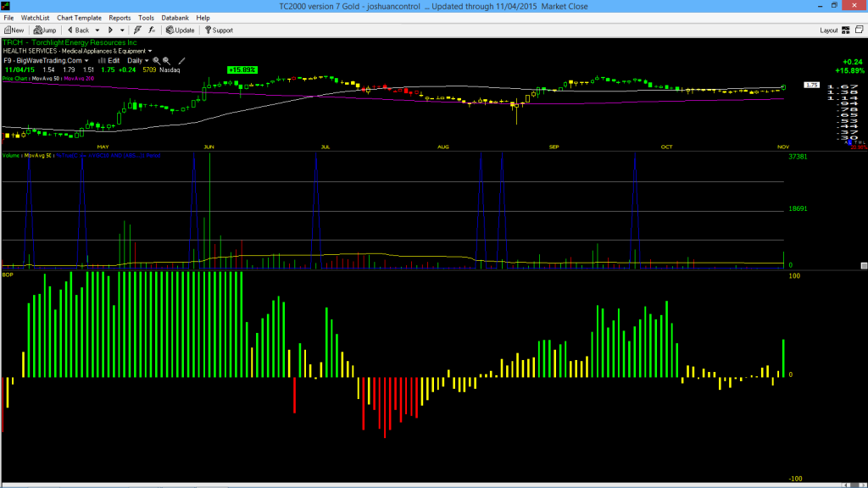Viewport: 868px width, 488px height.
Task: Click the second zoom magnifier icon
Action: (x=167, y=61)
